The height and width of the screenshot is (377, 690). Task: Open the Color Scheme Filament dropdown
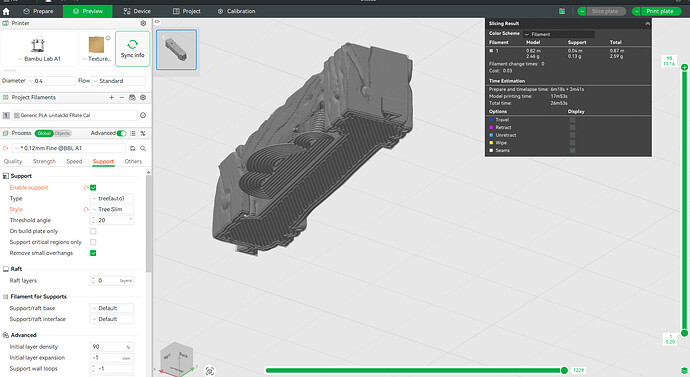[x=559, y=34]
